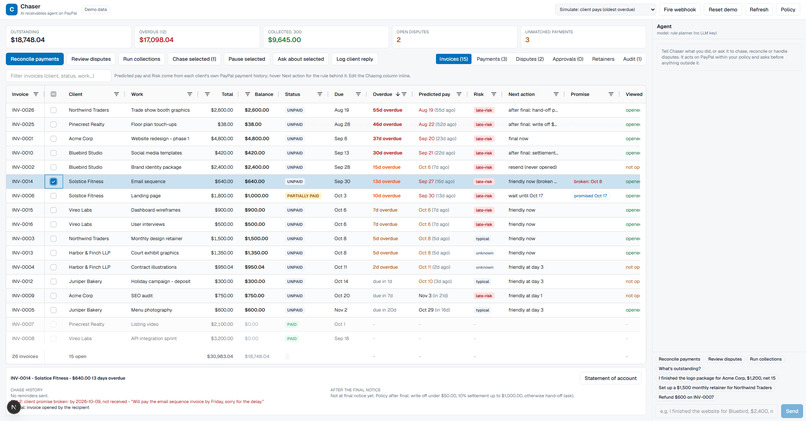Screen dimensions: 806x421
Task: Click the broken: Oct 8 promise cell
Action: (x=588, y=181)
